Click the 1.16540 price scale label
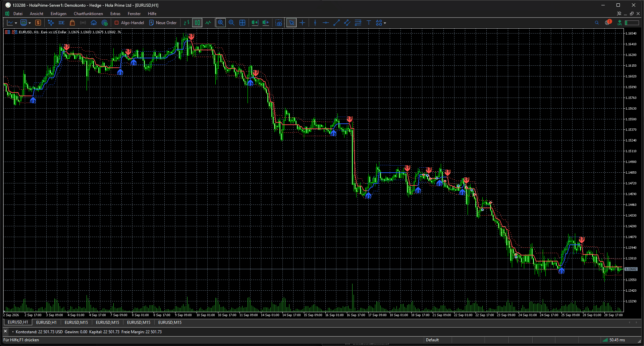The height and width of the screenshot is (346, 644). point(631,34)
